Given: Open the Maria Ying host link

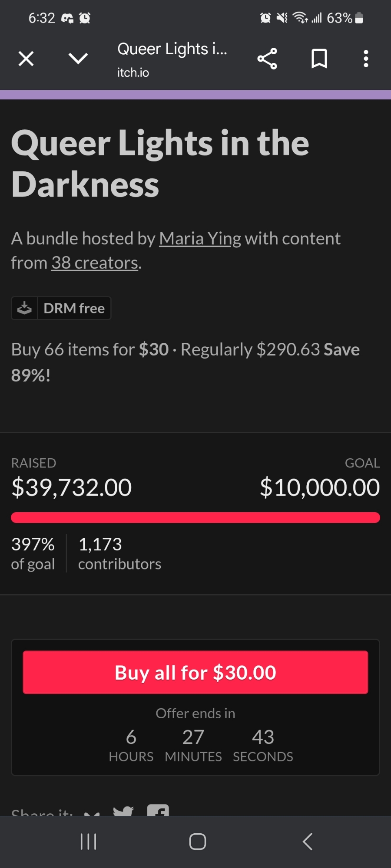Looking at the screenshot, I should pos(200,239).
